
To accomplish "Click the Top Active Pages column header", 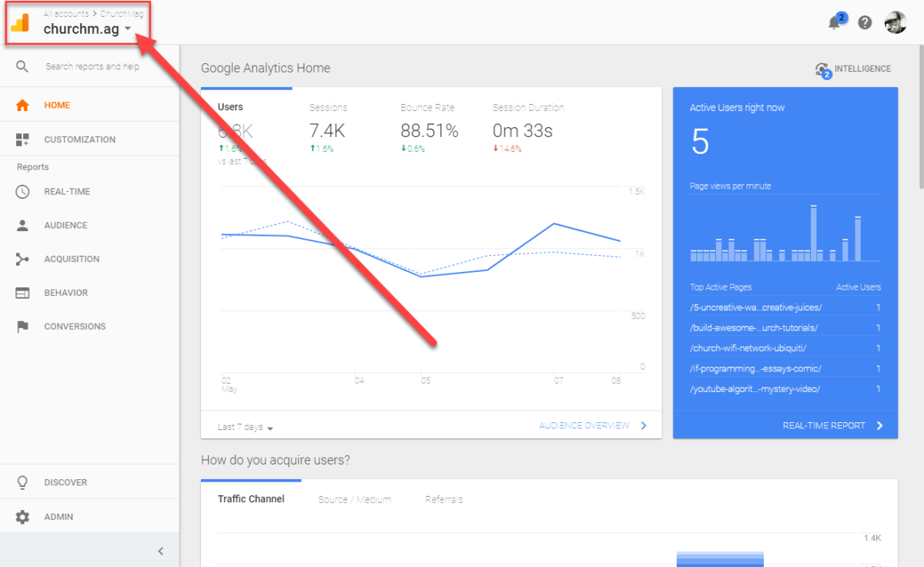I will coord(721,287).
